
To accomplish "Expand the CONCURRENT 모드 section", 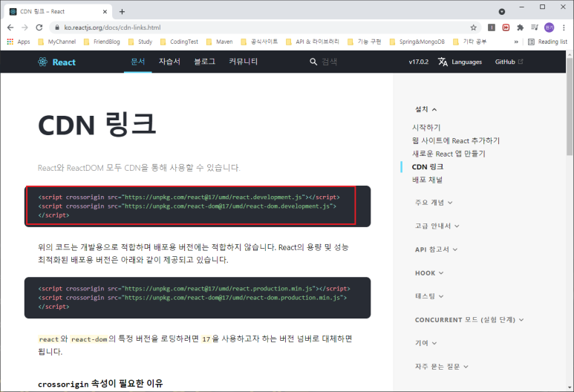I will click(469, 319).
